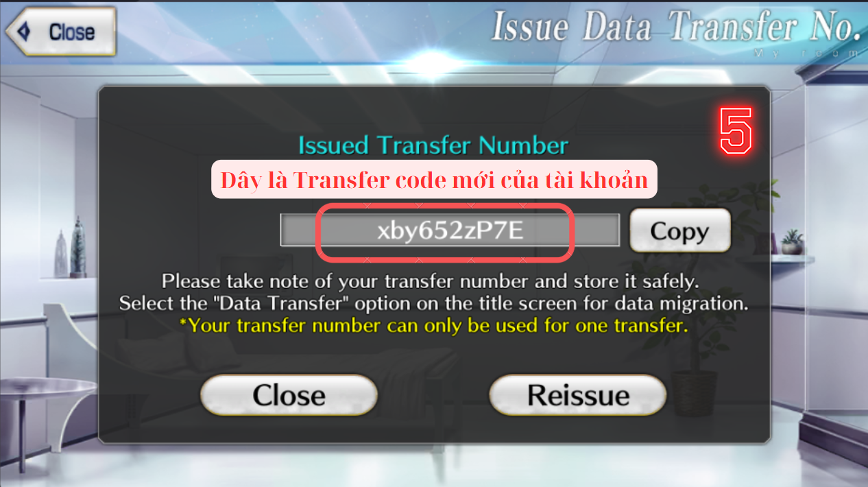The image size is (868, 487).
Task: Click the back arrow icon beside Close
Action: (x=24, y=32)
